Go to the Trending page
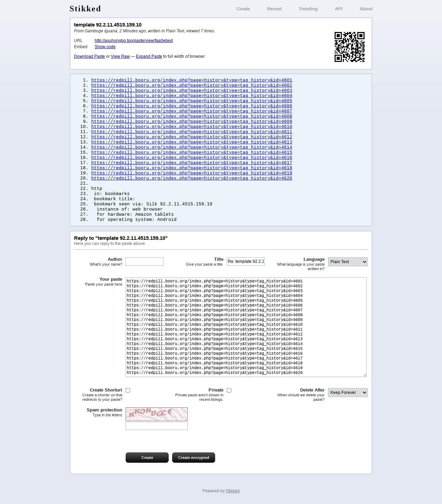 [308, 9]
